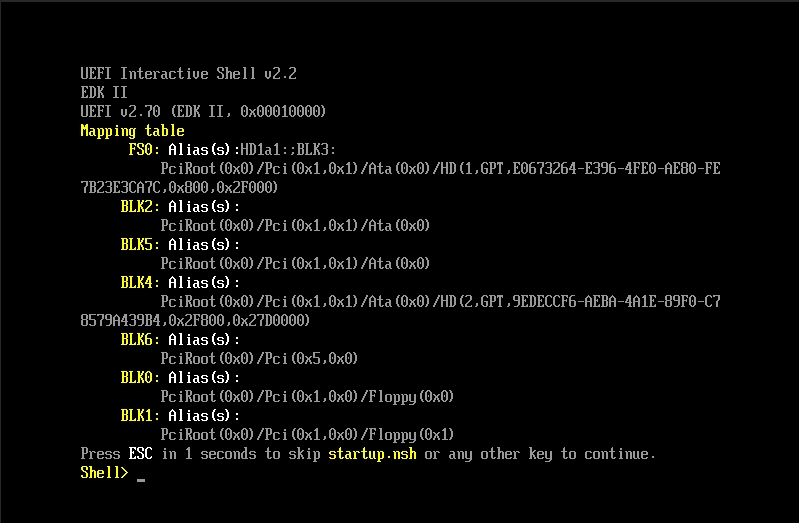
Task: Click the 9EDECCF6 GPT partition path
Action: point(401,311)
